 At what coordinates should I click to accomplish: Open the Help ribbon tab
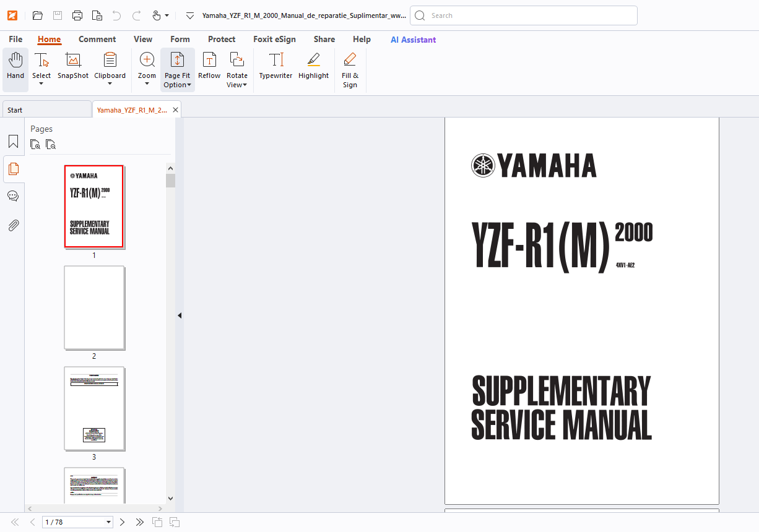click(x=362, y=39)
